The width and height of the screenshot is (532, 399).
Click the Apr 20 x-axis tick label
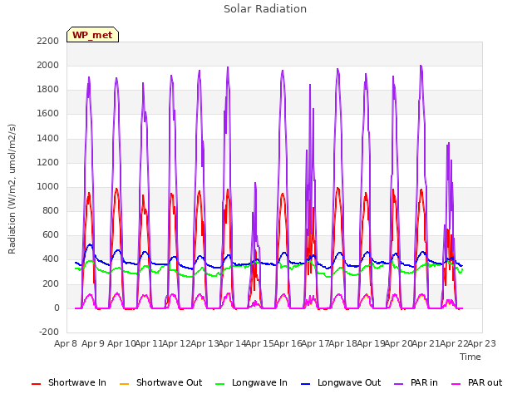398,343
